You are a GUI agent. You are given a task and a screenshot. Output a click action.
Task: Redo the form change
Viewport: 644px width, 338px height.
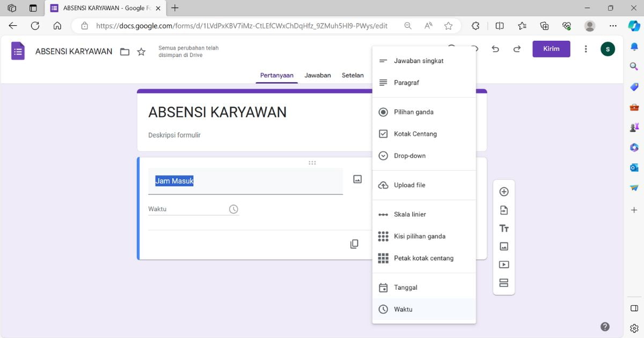pyautogui.click(x=517, y=49)
